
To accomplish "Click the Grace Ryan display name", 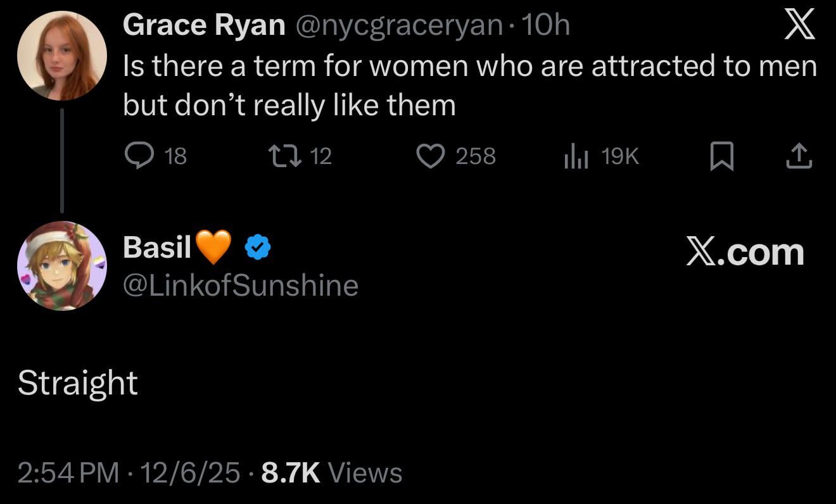I will tap(204, 25).
